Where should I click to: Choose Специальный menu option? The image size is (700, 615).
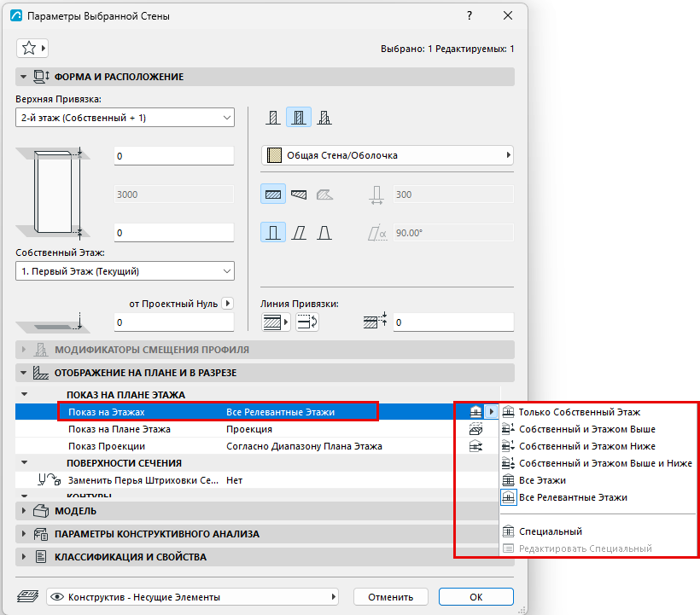coord(598,531)
